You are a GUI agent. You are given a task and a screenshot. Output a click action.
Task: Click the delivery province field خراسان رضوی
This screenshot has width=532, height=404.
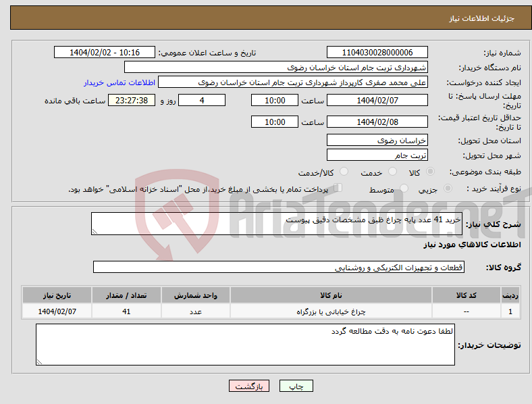[377, 141]
